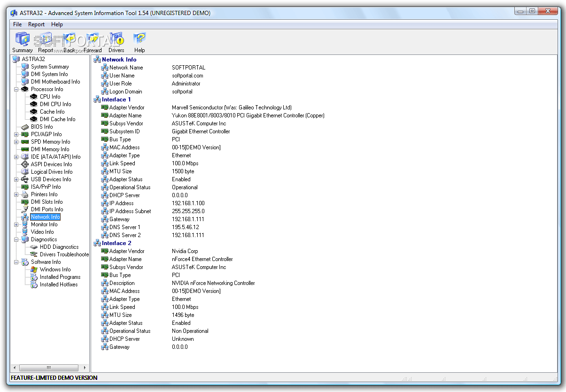Open the Summary toolbar icon
The width and height of the screenshot is (566, 392).
[x=22, y=42]
